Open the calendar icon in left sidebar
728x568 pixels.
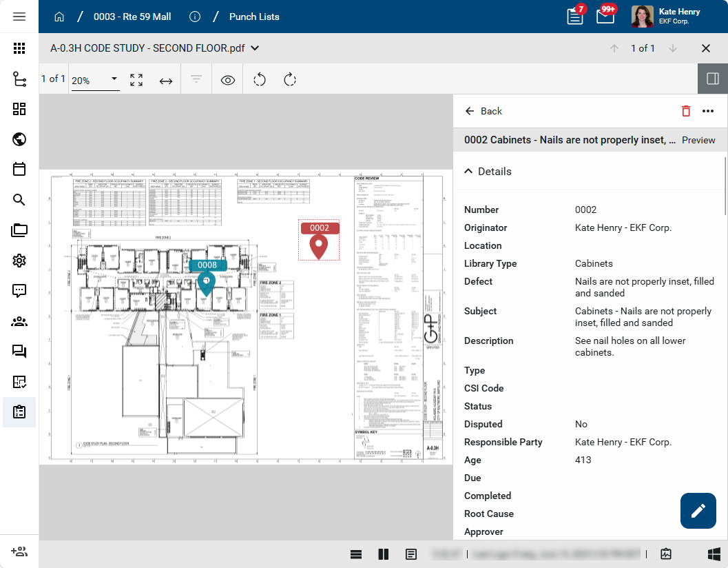(x=19, y=169)
